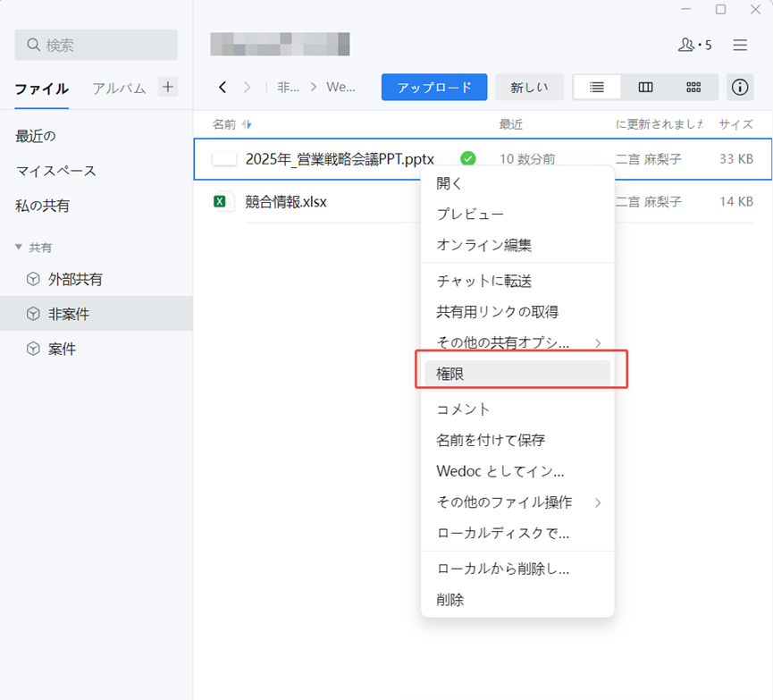Switch to grid view of files
773x700 pixels.
(693, 87)
